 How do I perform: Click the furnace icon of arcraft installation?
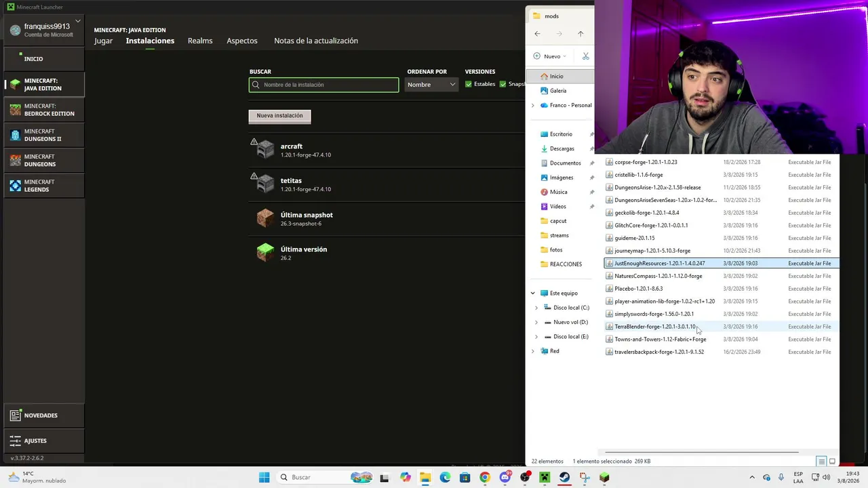click(265, 149)
